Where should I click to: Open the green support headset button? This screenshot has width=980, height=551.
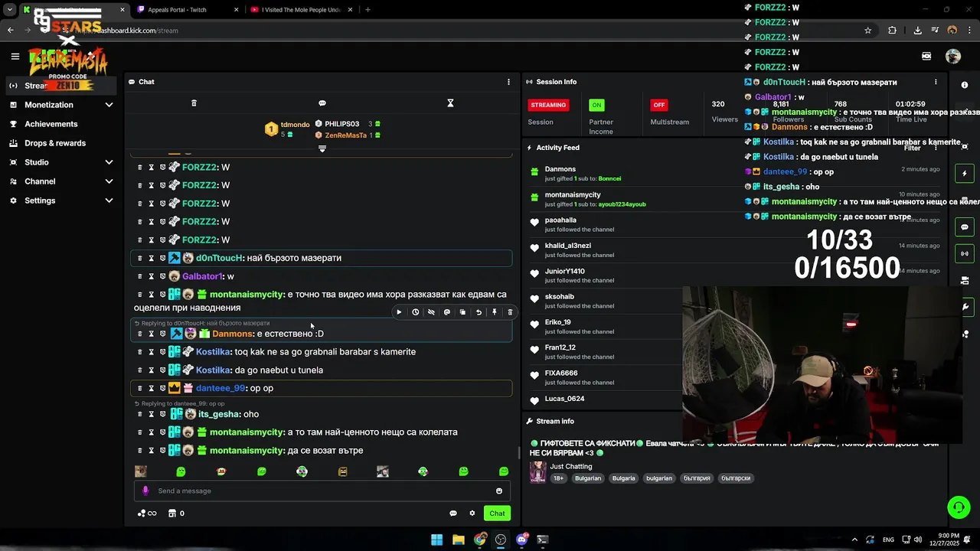(x=959, y=507)
